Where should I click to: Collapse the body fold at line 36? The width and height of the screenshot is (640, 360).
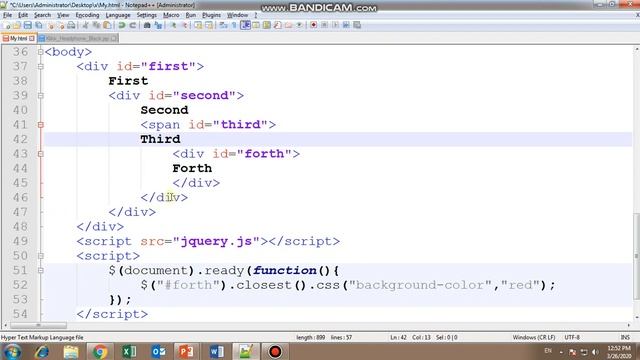pyautogui.click(x=40, y=52)
